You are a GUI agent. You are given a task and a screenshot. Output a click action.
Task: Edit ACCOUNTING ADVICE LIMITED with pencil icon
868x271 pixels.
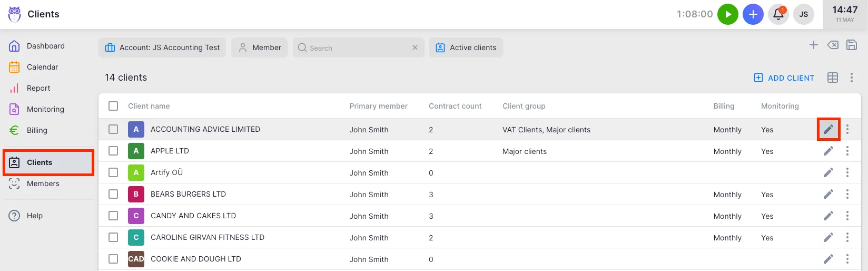click(x=828, y=129)
